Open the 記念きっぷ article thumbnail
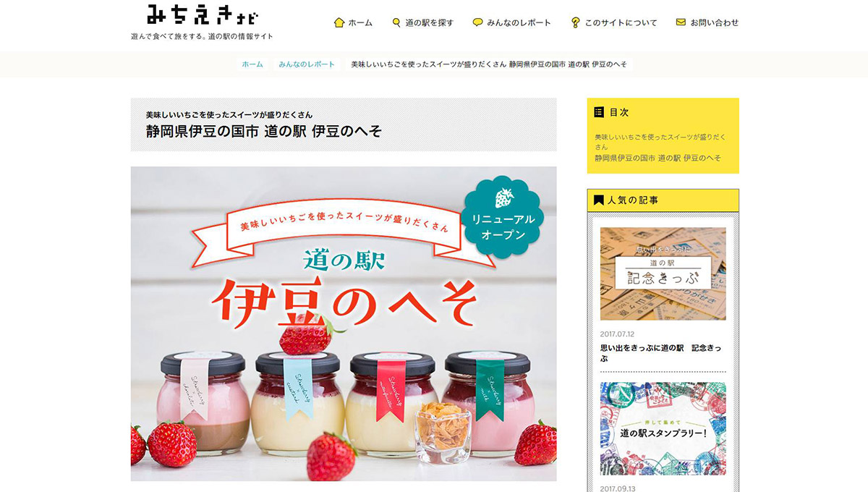This screenshot has width=868, height=492. pos(663,273)
